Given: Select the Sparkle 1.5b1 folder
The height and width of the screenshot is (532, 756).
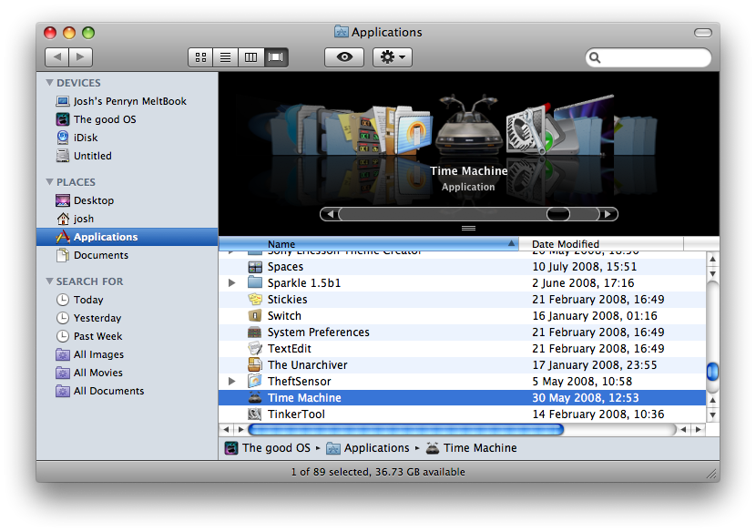Looking at the screenshot, I should click(x=462, y=283).
